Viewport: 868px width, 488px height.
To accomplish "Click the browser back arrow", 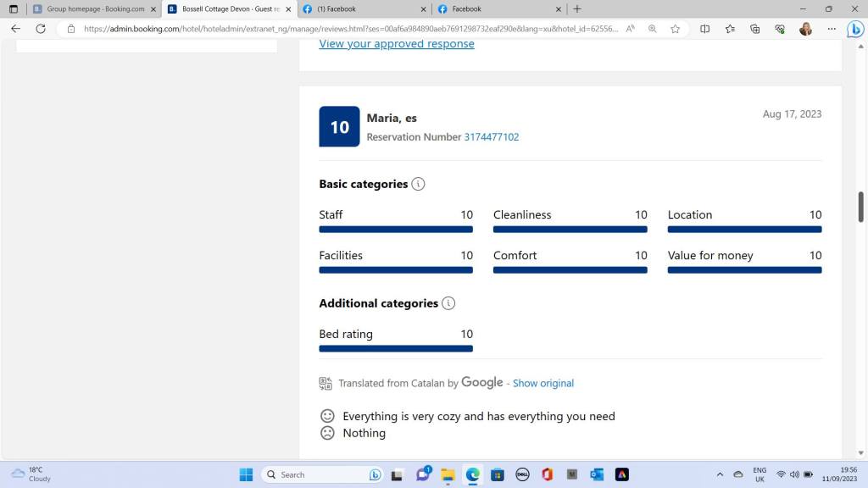I will click(x=15, y=28).
